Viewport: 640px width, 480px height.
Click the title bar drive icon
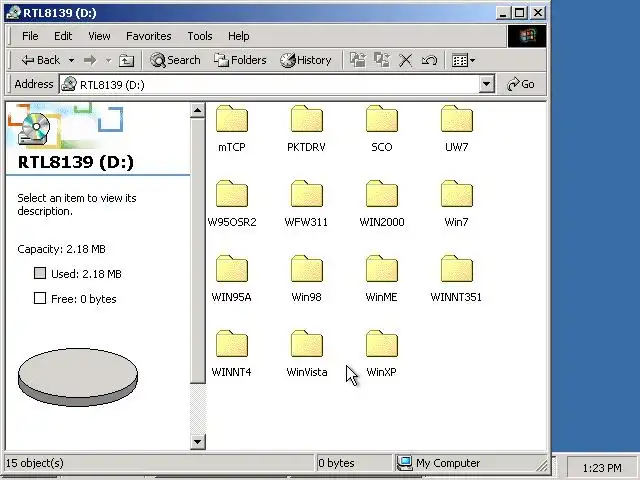pos(13,13)
